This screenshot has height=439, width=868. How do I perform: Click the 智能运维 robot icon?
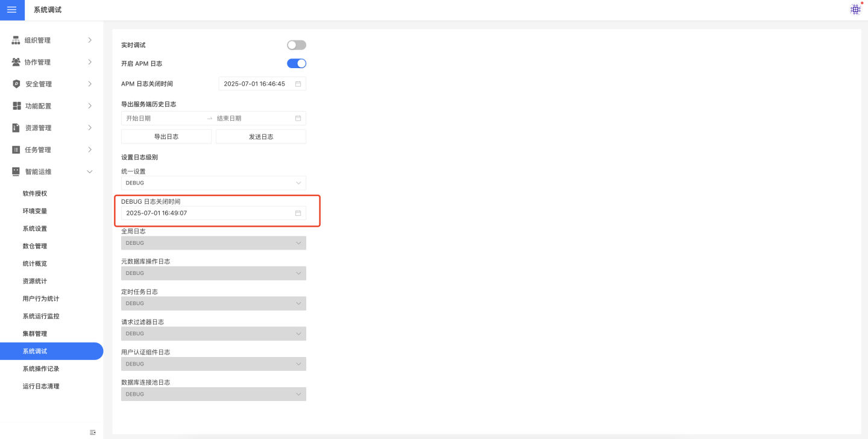[16, 172]
